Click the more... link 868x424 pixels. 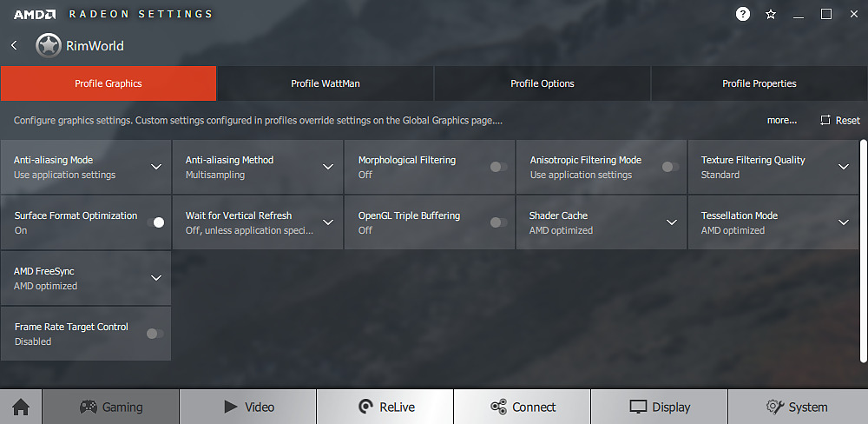(782, 120)
